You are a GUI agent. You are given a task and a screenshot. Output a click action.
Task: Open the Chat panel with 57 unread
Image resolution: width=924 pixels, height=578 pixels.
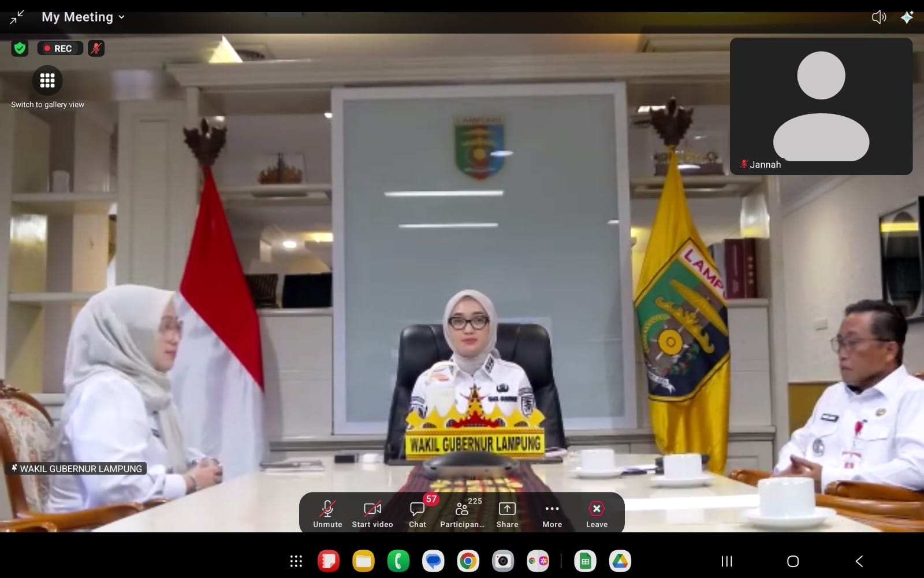(418, 513)
